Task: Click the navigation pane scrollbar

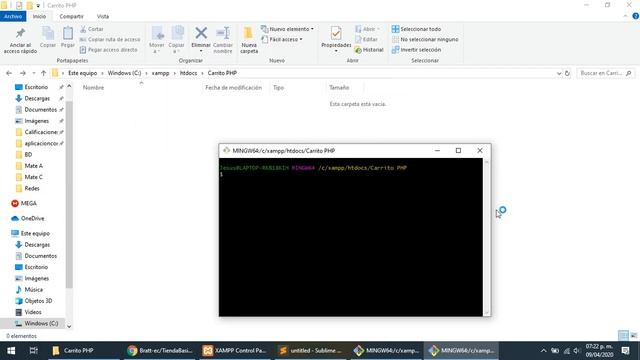Action: [x=69, y=194]
